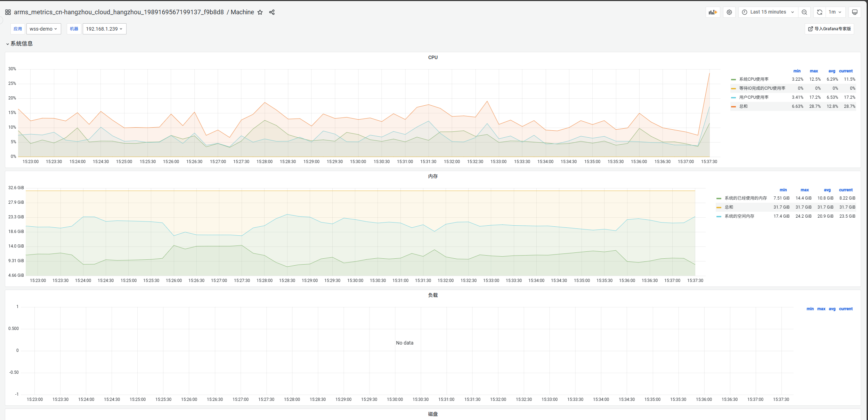Open the wss-demo application dropdown
This screenshot has width=868, height=420.
(x=43, y=29)
